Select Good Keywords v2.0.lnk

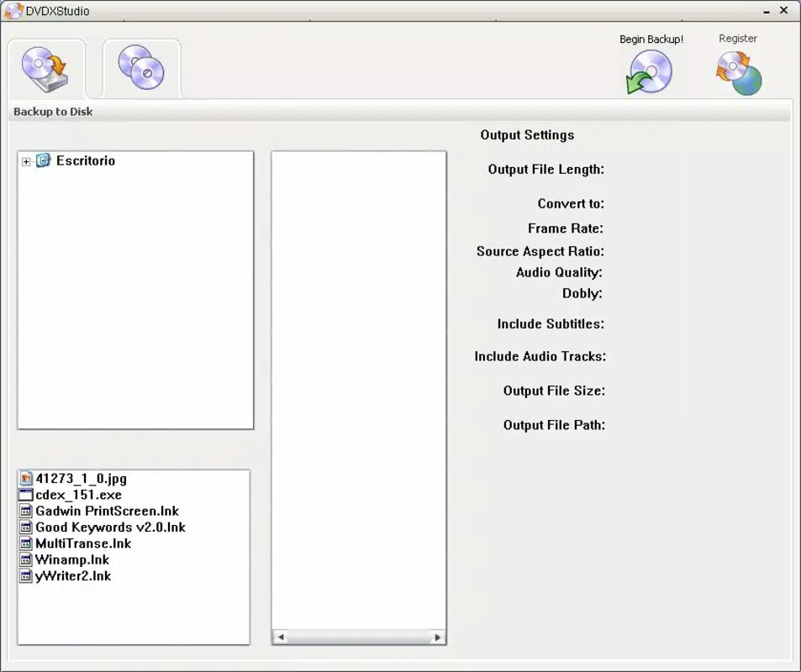[x=110, y=527]
